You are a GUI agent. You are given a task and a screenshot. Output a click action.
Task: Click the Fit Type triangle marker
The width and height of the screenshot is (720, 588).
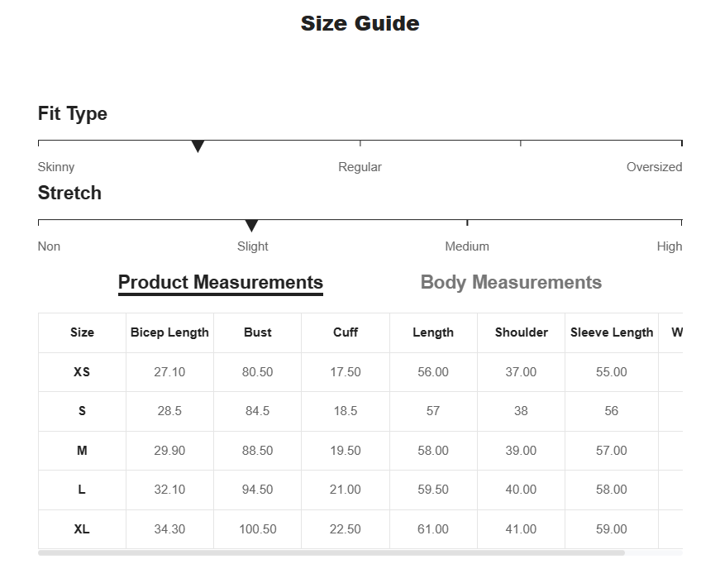198,146
